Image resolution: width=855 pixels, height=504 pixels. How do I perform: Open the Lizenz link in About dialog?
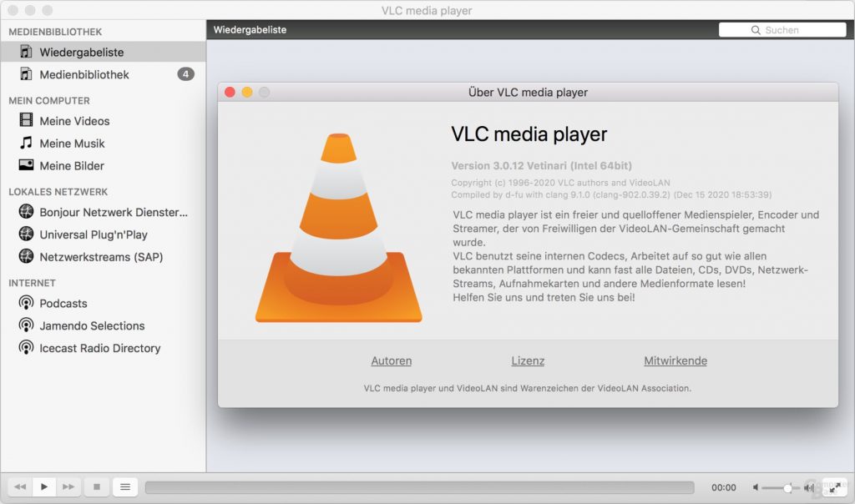click(528, 360)
